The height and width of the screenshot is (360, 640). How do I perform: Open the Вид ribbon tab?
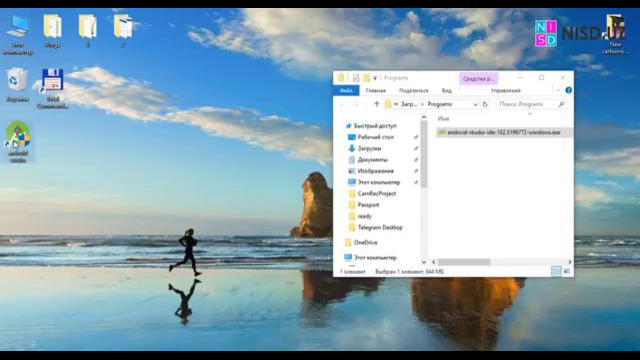(447, 91)
